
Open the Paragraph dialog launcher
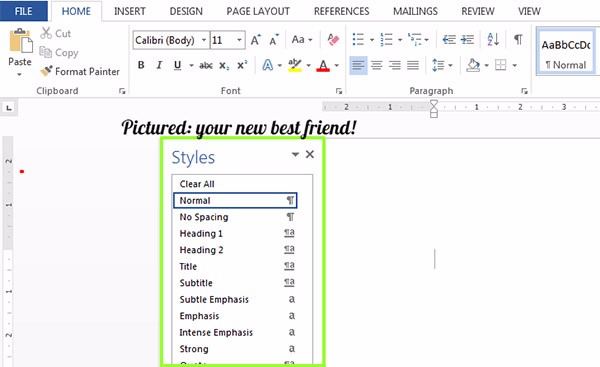click(525, 91)
